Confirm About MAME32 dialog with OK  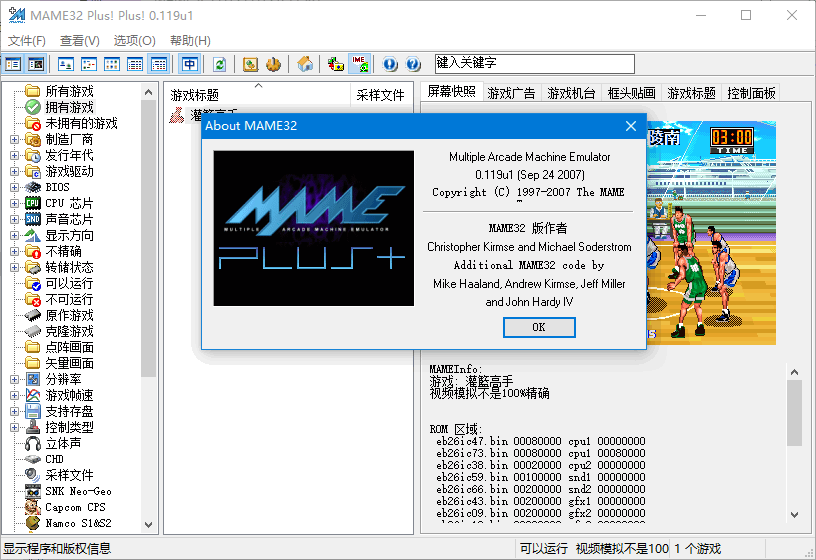click(x=539, y=327)
